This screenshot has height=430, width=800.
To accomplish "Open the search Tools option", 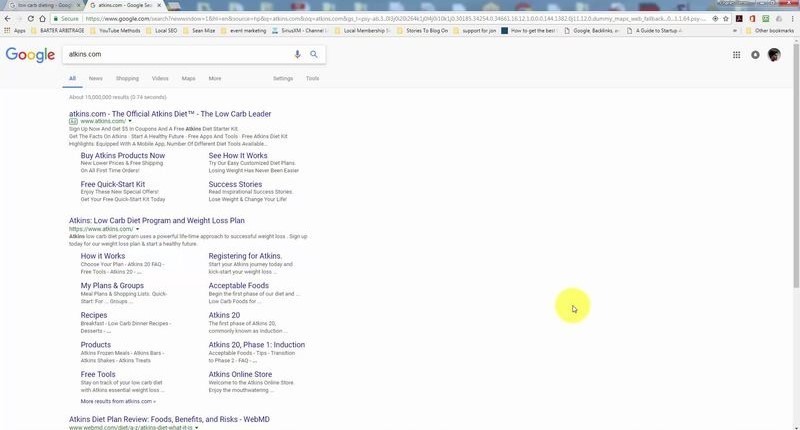I will 312,78.
